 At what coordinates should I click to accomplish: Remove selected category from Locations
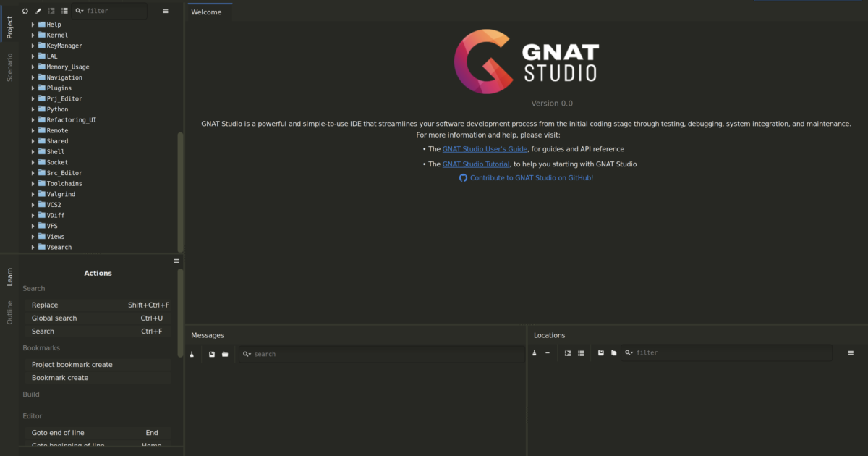(548, 353)
